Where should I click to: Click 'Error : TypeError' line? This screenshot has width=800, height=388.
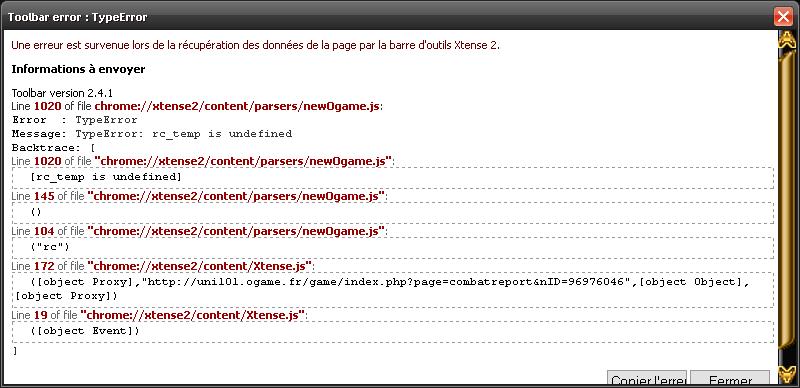[x=74, y=120]
